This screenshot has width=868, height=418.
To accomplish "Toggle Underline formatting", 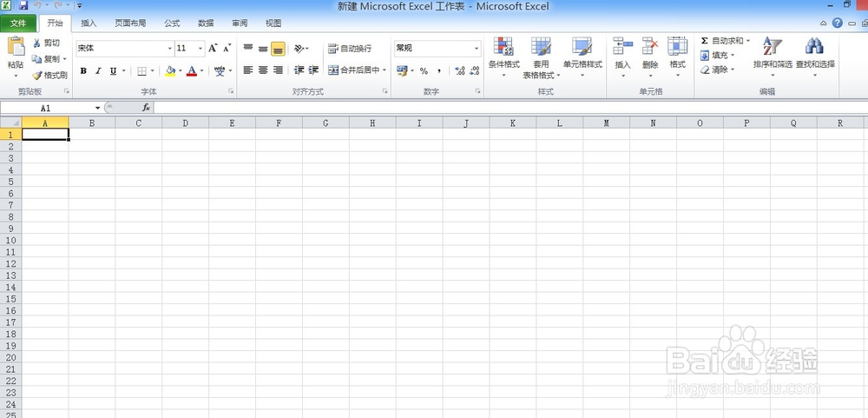I will click(113, 71).
